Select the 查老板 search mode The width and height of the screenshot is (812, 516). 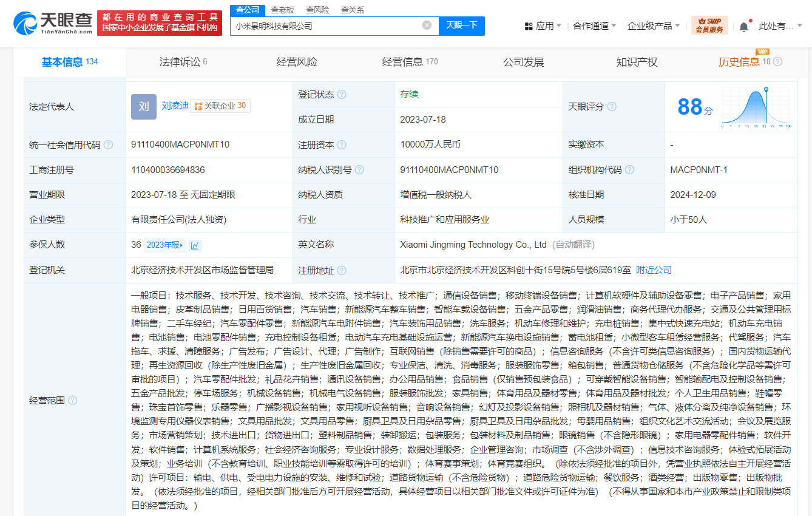282,10
